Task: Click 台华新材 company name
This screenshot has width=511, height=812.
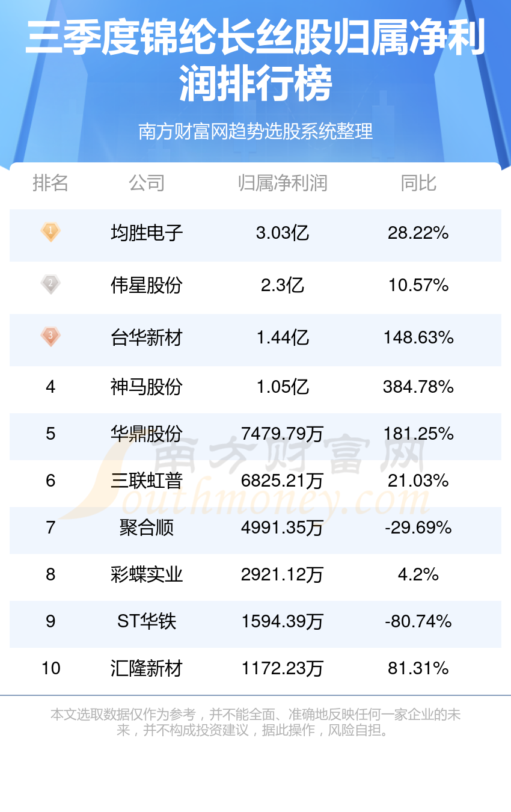Action: (147, 337)
